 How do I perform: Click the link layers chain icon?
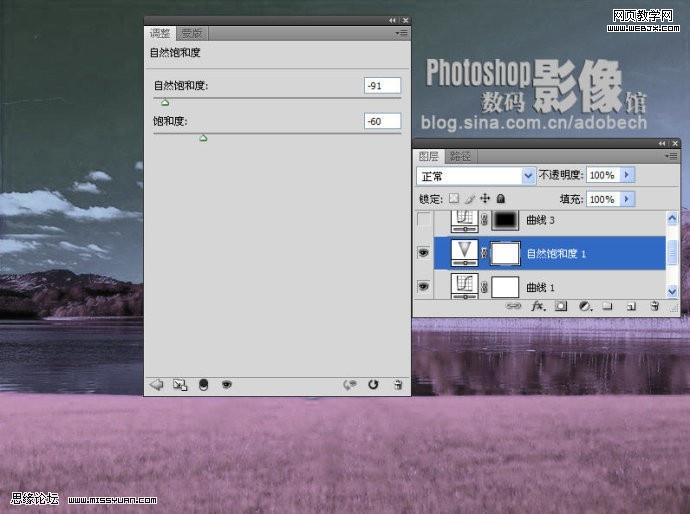pyautogui.click(x=514, y=306)
